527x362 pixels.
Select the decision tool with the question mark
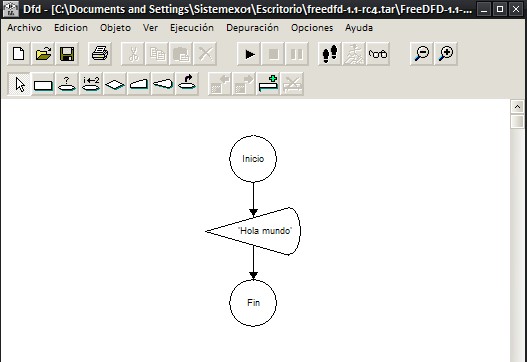[x=67, y=84]
